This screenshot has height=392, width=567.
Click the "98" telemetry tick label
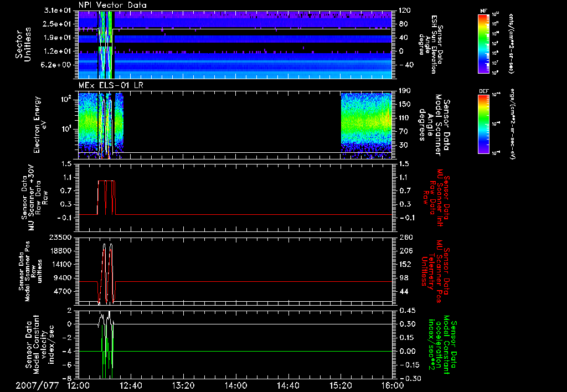403,278
